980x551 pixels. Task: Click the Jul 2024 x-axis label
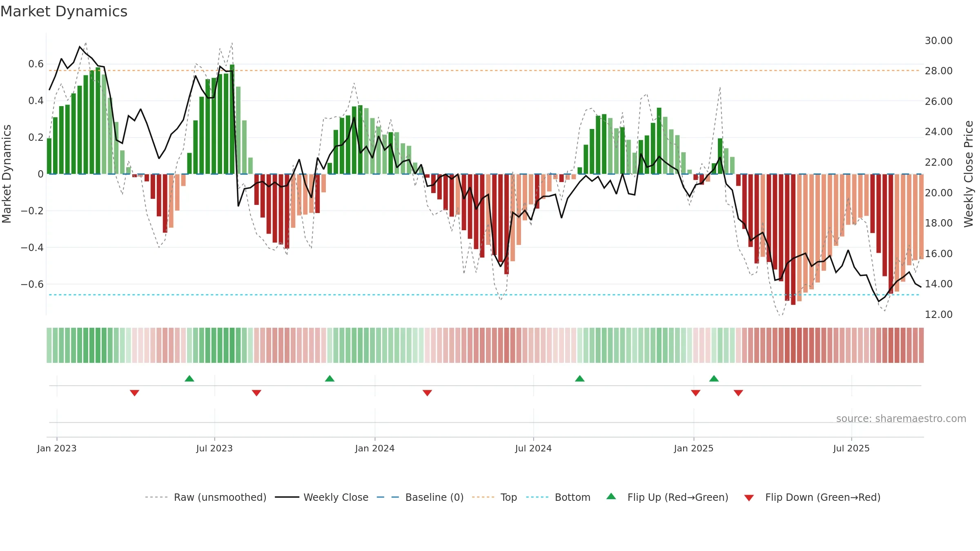[533, 448]
